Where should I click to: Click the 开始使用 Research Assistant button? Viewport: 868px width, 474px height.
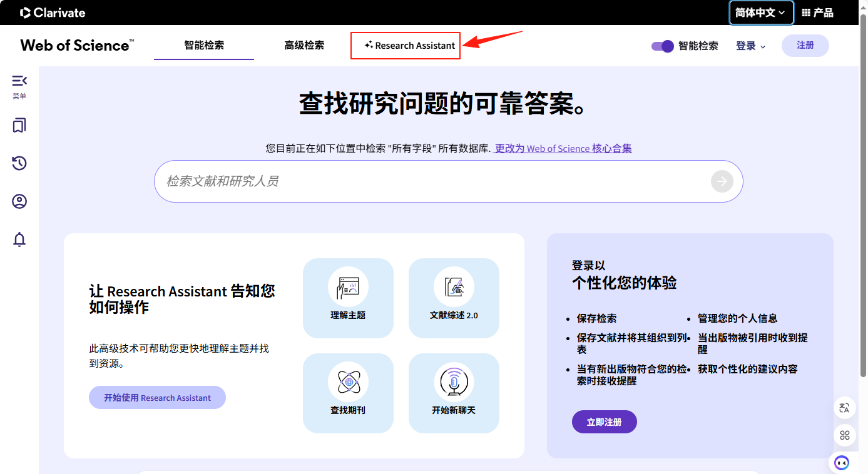click(x=157, y=398)
